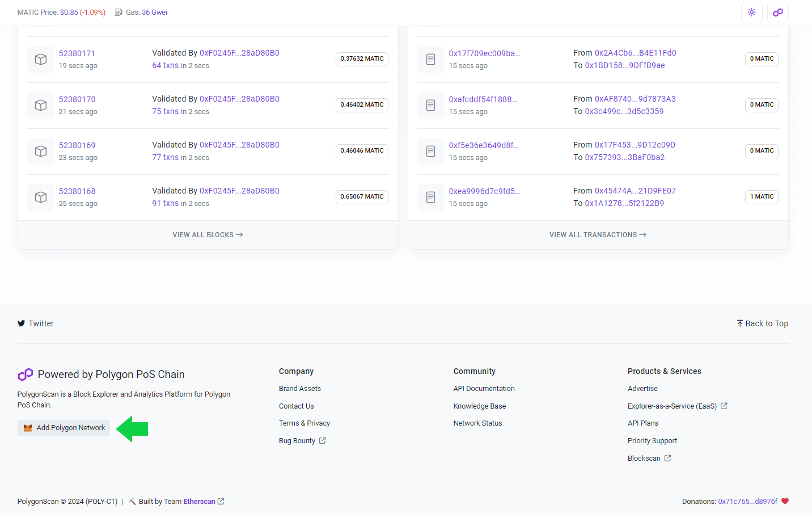
Task: Click the transaction icon beside 0xea9996d7c9fd5
Action: coord(430,197)
